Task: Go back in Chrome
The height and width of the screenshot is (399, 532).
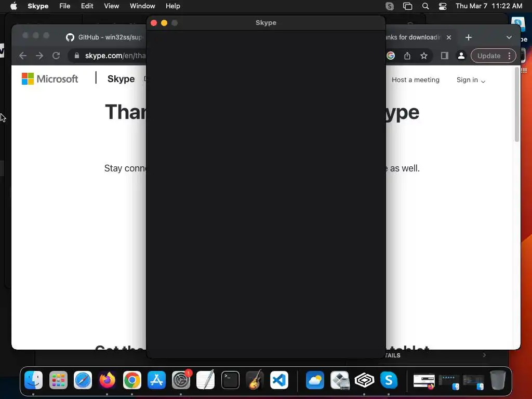Action: point(23,56)
